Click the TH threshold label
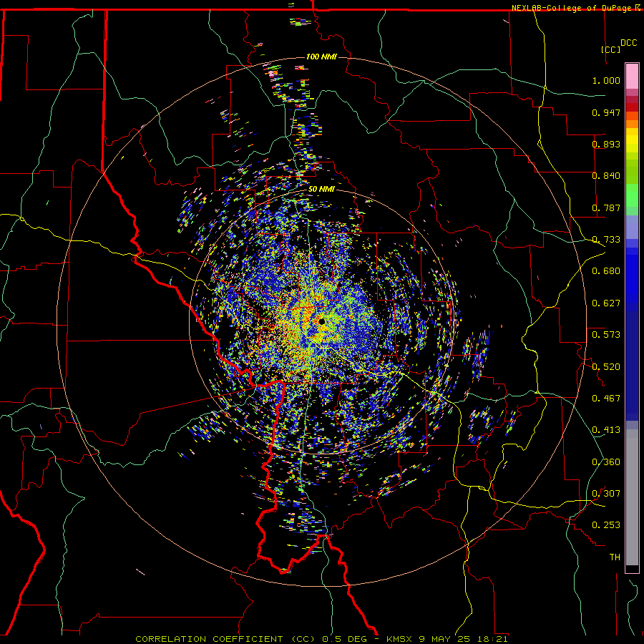Image resolution: width=644 pixels, height=644 pixels. 615,557
